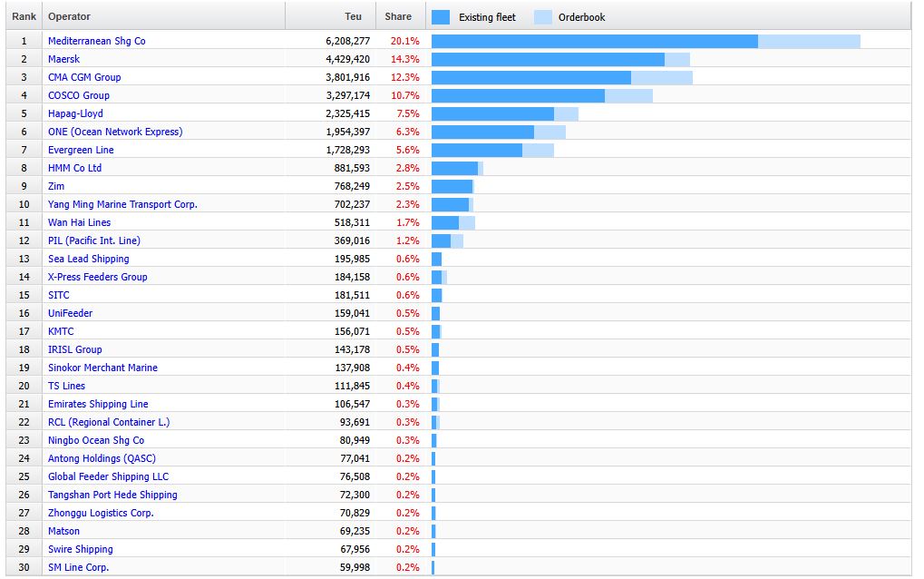
Task: Click Global Feeder Shipping LLC link
Action: 109,476
